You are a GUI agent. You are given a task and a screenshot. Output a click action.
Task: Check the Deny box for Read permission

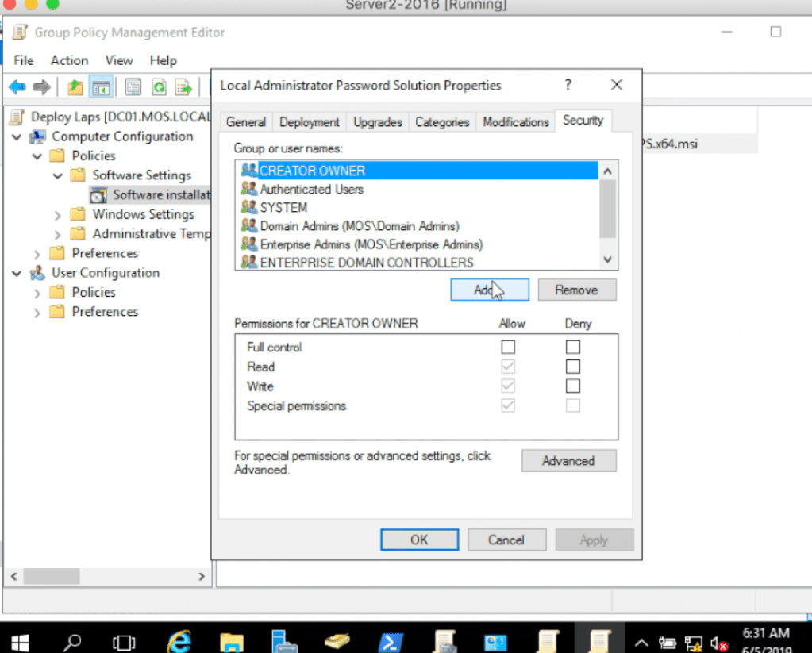tap(572, 366)
